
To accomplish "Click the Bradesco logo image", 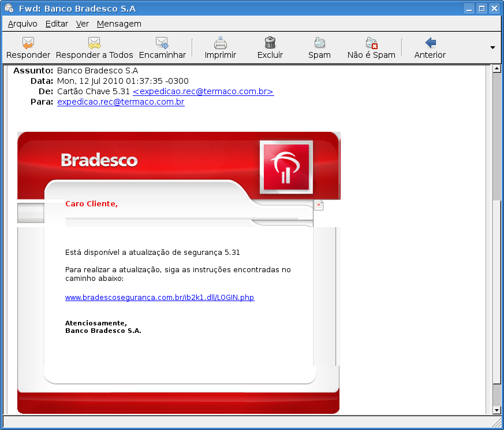I will tap(286, 167).
